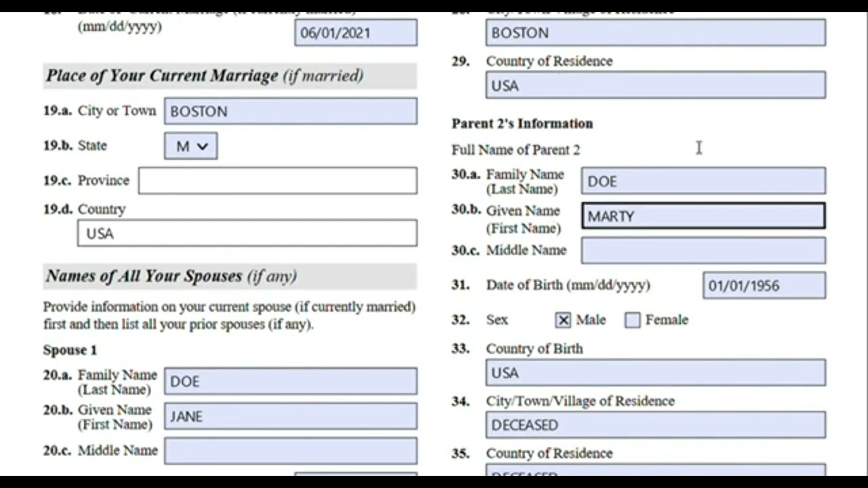Image resolution: width=868 pixels, height=488 pixels.
Task: Click Spouse 1 Middle Name field 20.c
Action: (290, 451)
